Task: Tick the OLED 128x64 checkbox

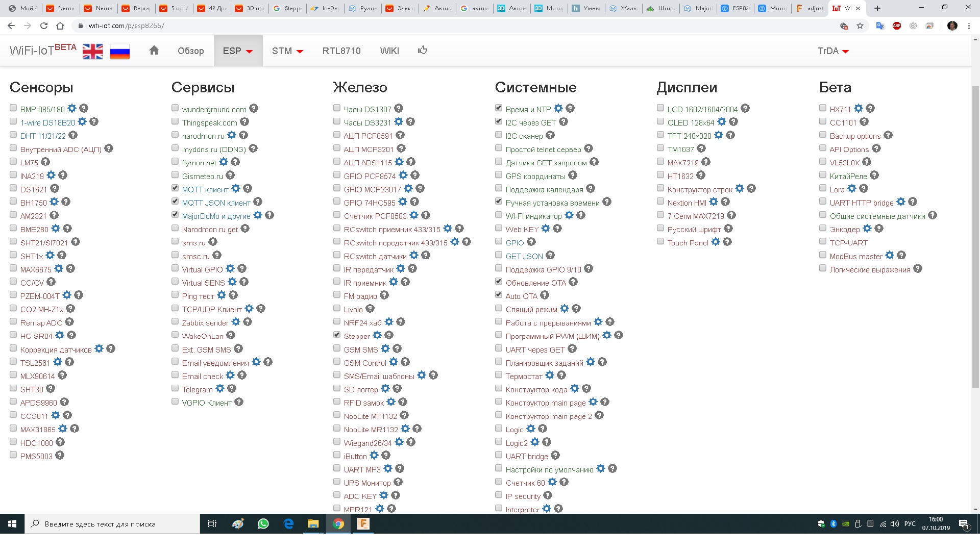Action: [x=660, y=121]
